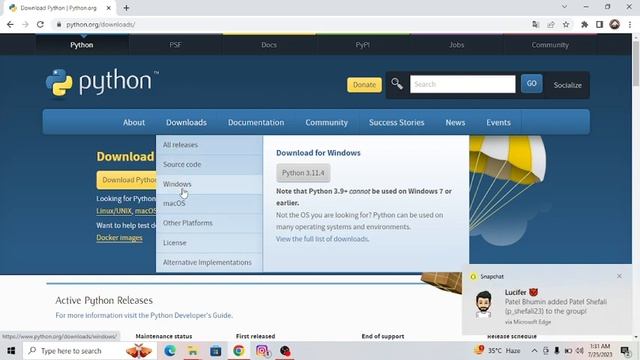Choose License from Downloads dropdown
This screenshot has height=360, width=640.
(209, 242)
